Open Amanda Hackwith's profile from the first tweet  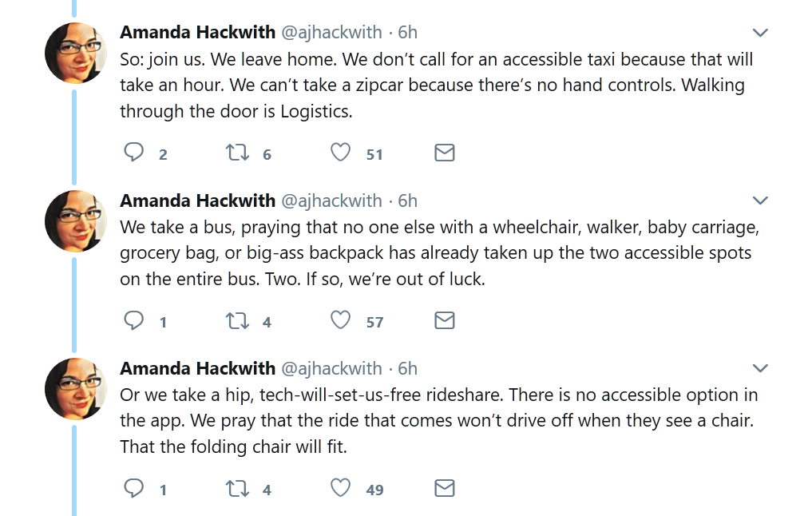click(197, 33)
